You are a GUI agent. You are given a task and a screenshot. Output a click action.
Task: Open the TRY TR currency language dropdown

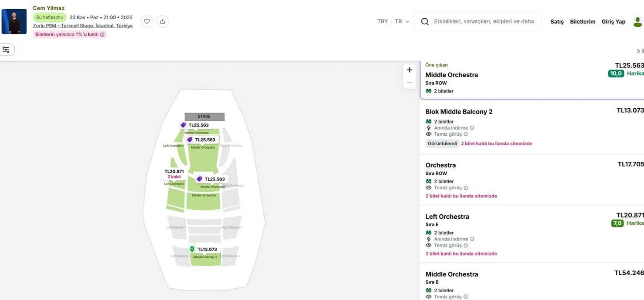(x=393, y=21)
